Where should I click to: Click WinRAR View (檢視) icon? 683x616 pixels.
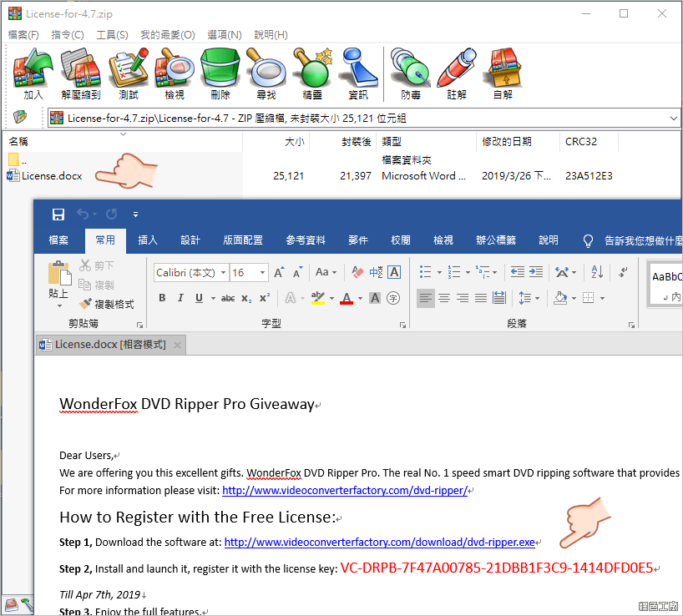click(175, 73)
